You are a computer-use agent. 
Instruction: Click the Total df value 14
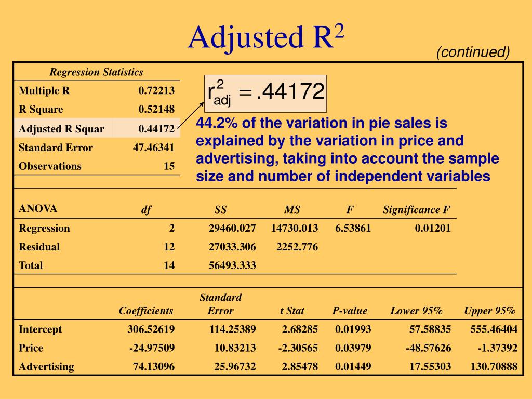169,265
